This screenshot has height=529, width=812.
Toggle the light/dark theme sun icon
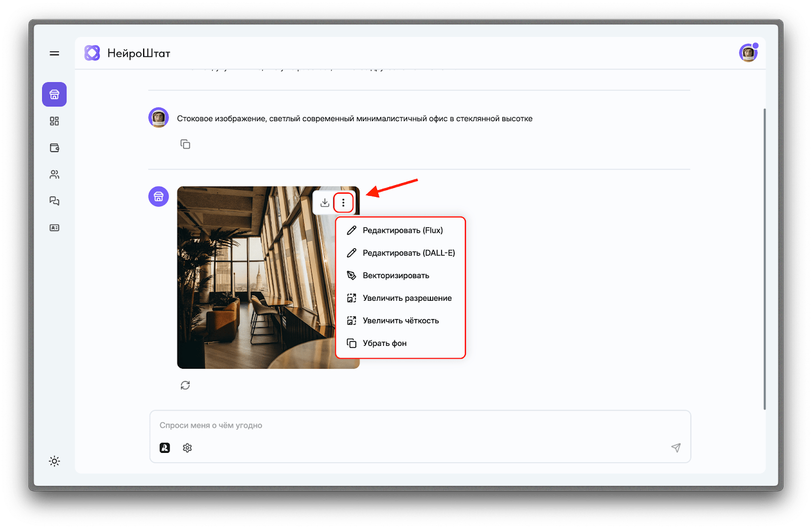[x=54, y=461]
